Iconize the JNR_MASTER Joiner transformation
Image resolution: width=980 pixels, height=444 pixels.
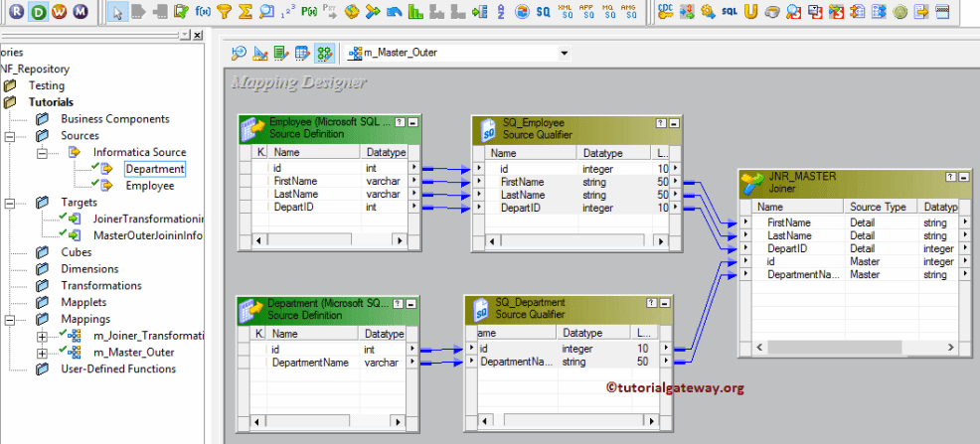tap(962, 178)
